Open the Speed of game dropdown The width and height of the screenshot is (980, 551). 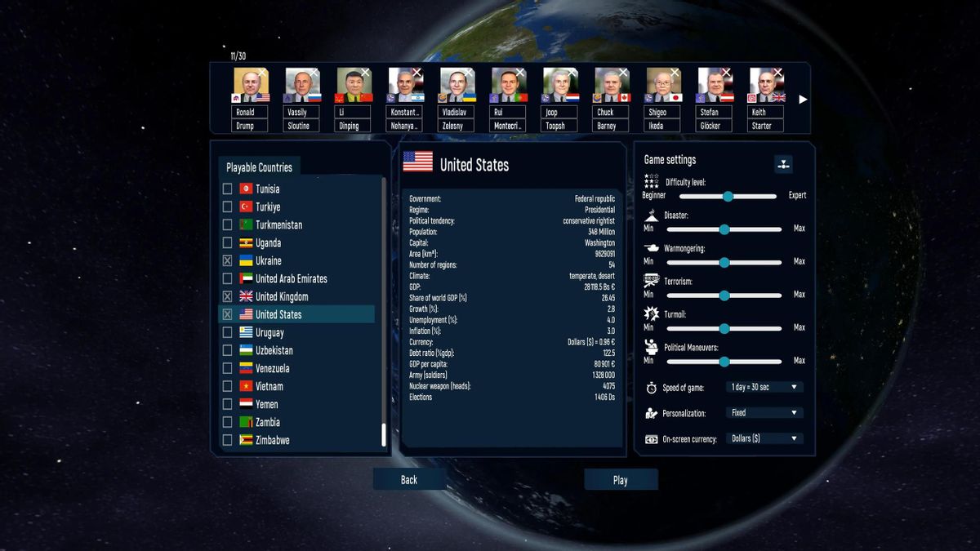tap(764, 387)
